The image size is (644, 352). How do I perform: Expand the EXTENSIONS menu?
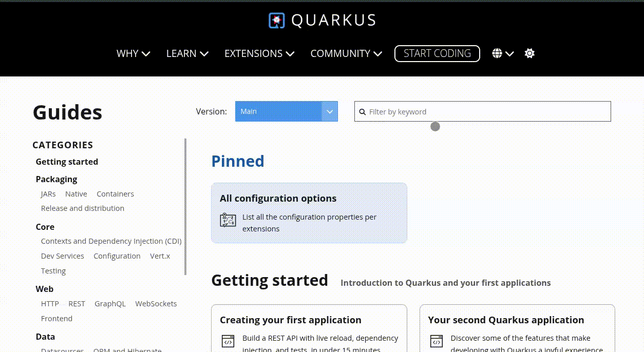(259, 53)
